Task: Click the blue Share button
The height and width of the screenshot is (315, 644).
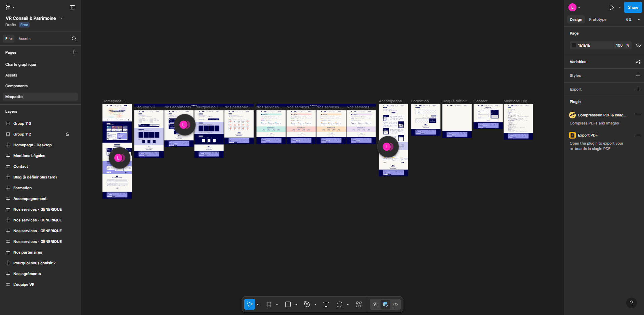Action: tap(633, 7)
